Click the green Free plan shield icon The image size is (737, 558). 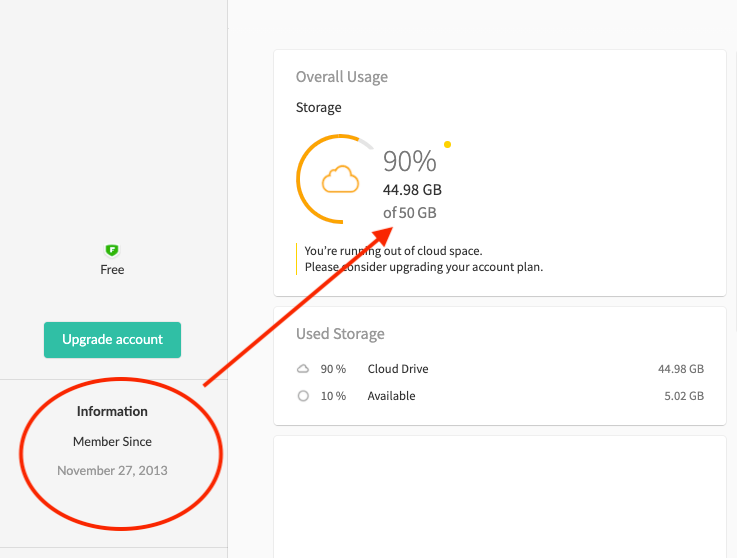tap(112, 250)
